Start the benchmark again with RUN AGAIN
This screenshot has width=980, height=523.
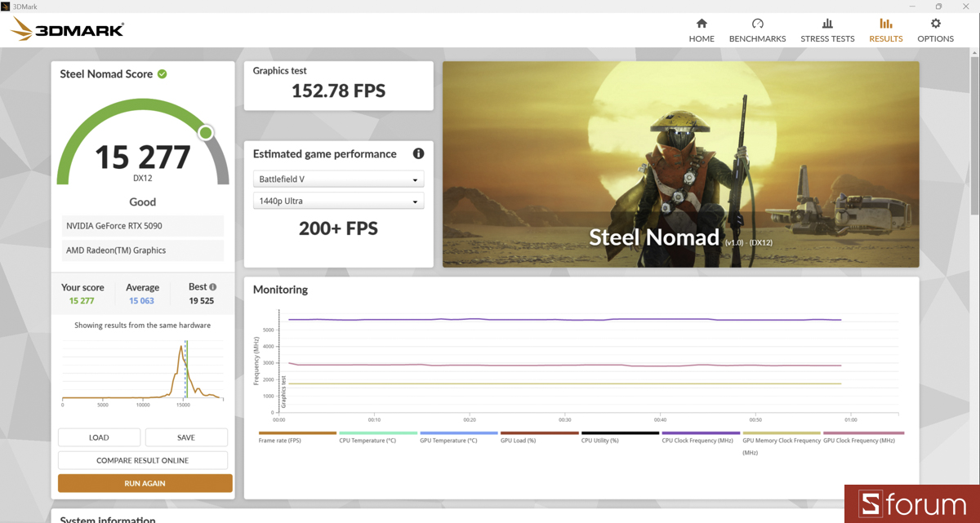tap(145, 483)
